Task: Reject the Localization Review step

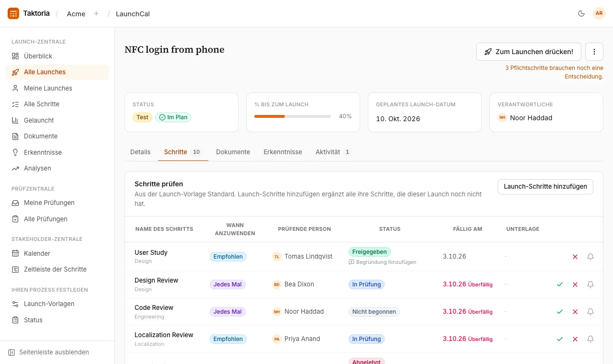Action: (575, 339)
